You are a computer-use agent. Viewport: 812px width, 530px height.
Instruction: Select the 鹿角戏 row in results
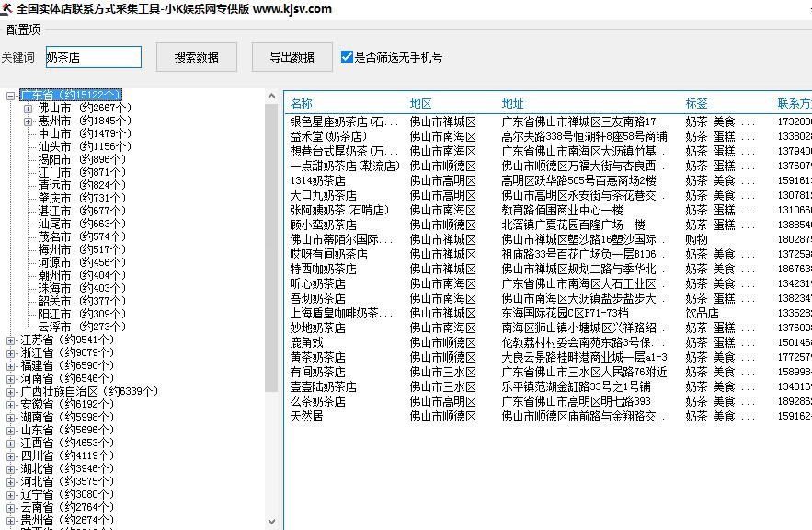307,342
